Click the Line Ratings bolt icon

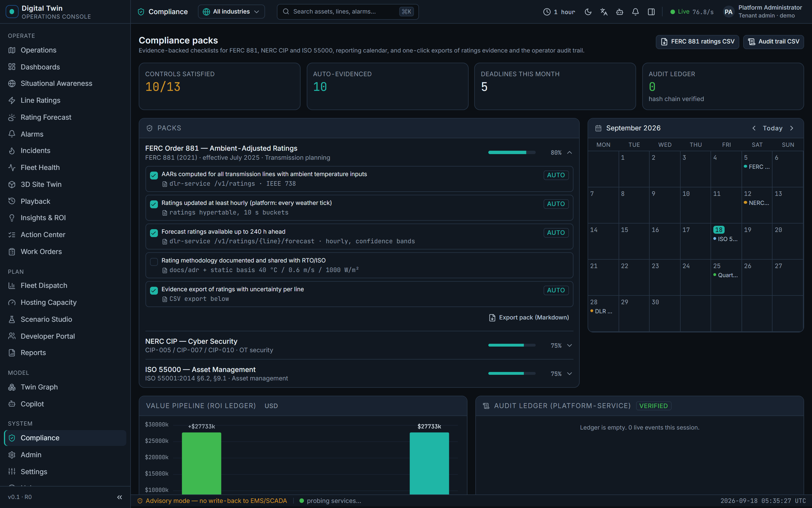12,100
